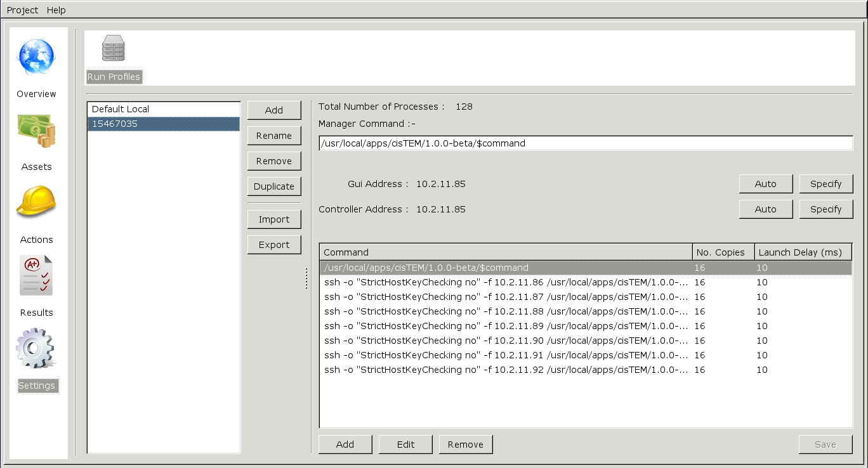Screen dimensions: 868x468
Task: Open the Overview panel
Action: pos(36,65)
